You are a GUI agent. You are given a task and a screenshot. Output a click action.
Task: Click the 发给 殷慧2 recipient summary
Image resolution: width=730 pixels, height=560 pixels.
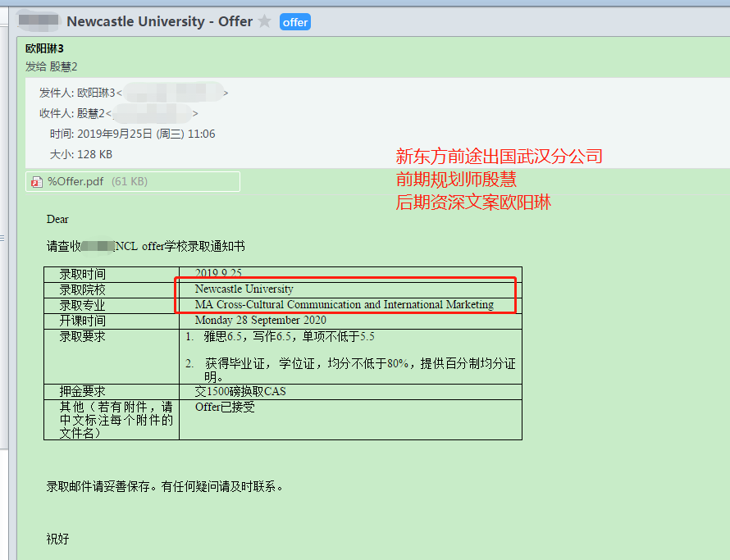pyautogui.click(x=51, y=66)
